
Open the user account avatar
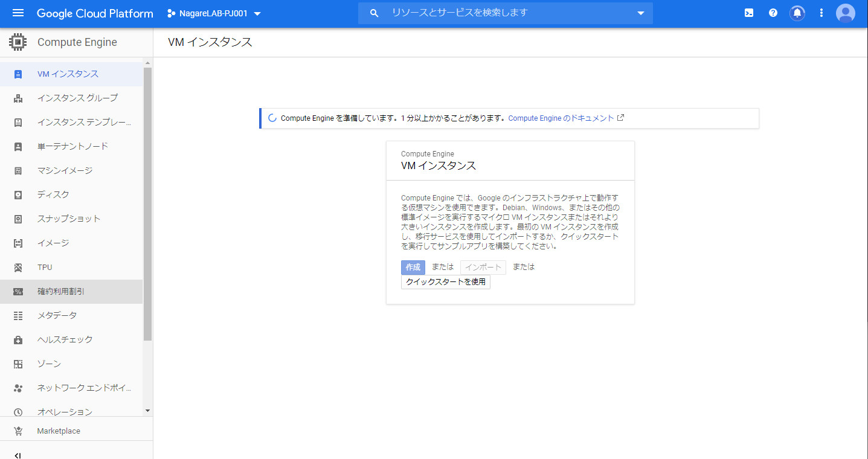click(x=846, y=13)
